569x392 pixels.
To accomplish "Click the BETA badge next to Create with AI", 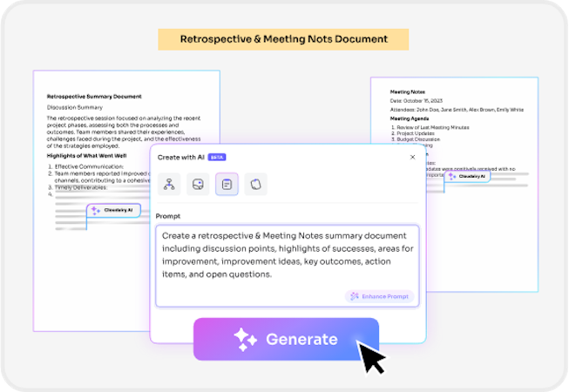I will pyautogui.click(x=217, y=157).
